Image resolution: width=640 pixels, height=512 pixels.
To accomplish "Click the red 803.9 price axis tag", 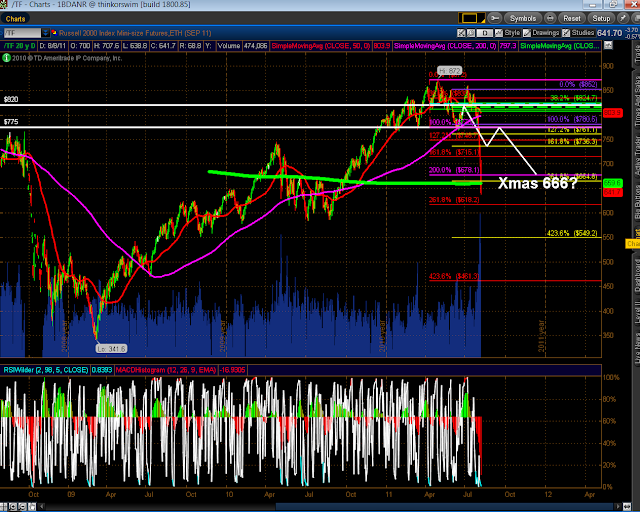I will click(613, 113).
